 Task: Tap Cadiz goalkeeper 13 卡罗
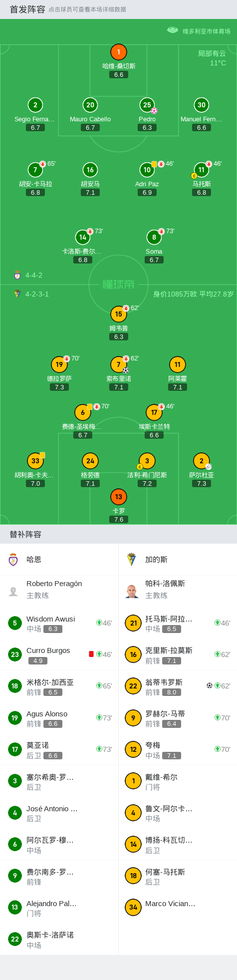tap(118, 497)
